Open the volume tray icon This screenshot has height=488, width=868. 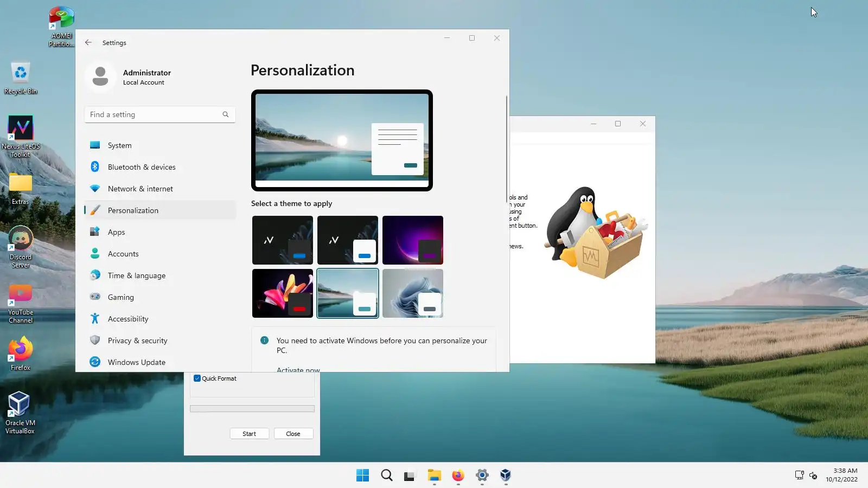pos(813,476)
